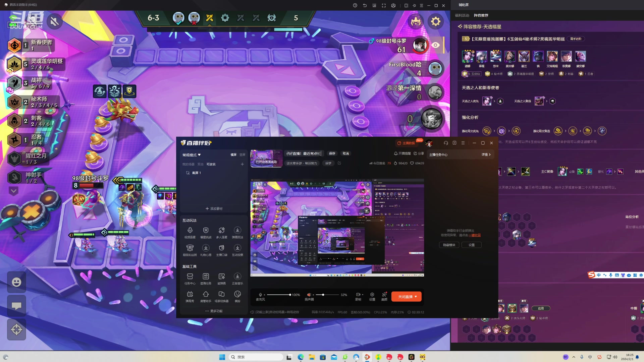644x362 pixels.
Task: Open the 弹幕秀 tool
Action: point(190,296)
